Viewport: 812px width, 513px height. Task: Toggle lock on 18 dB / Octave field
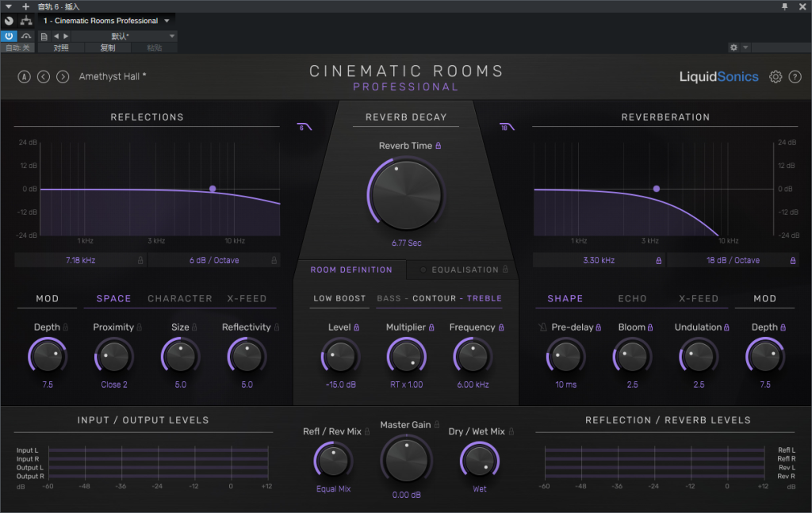pyautogui.click(x=793, y=260)
